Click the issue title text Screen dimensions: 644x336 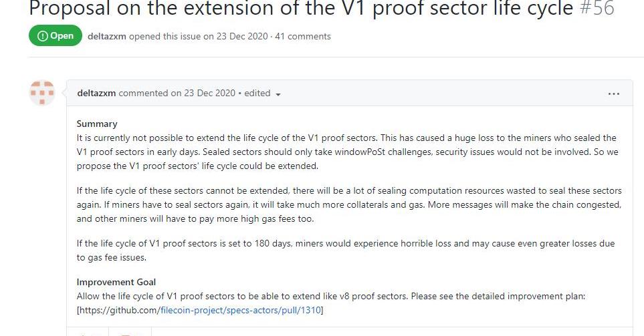click(x=301, y=9)
